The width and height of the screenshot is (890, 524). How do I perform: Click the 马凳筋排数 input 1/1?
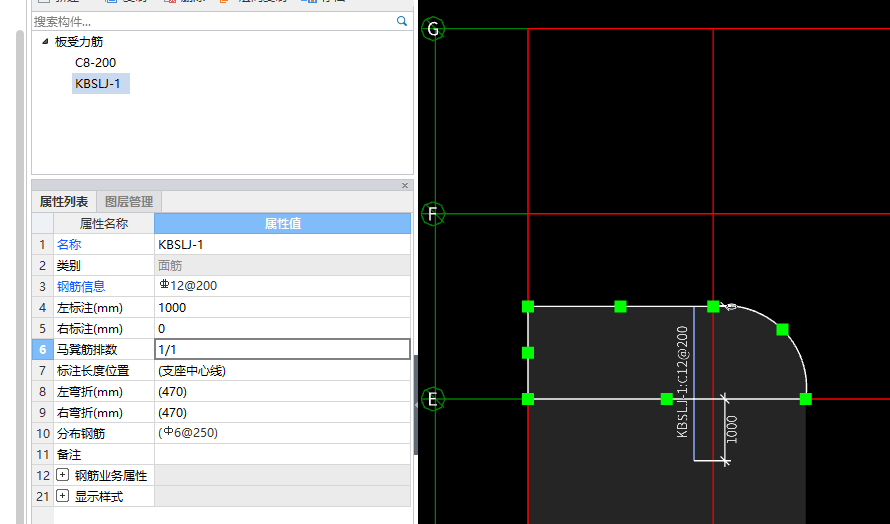point(283,350)
